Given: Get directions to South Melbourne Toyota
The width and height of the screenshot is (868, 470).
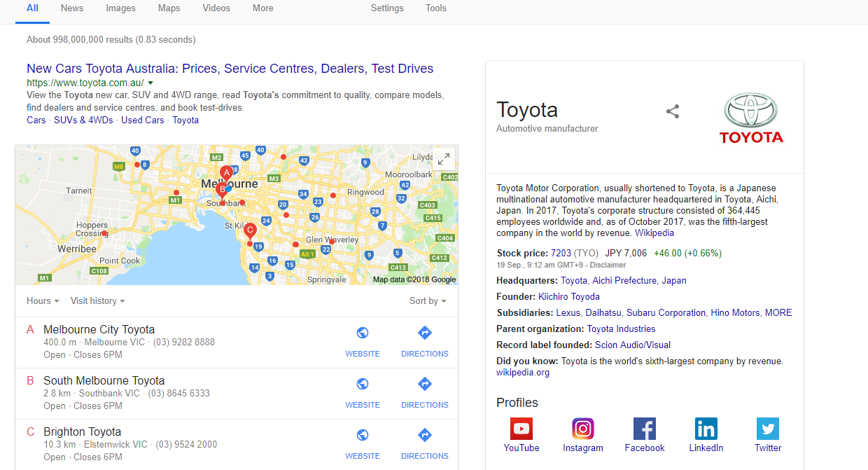Looking at the screenshot, I should click(425, 384).
